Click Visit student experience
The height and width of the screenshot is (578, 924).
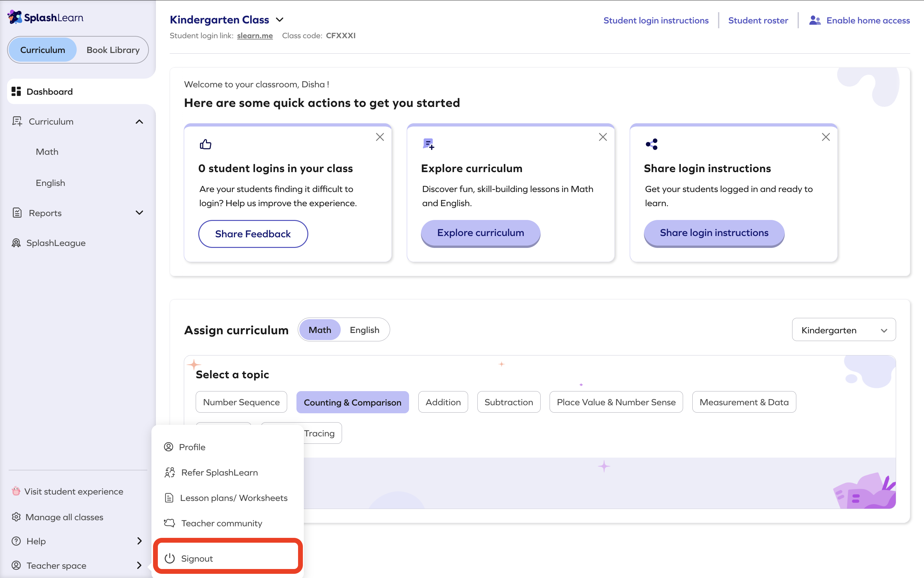click(x=74, y=491)
